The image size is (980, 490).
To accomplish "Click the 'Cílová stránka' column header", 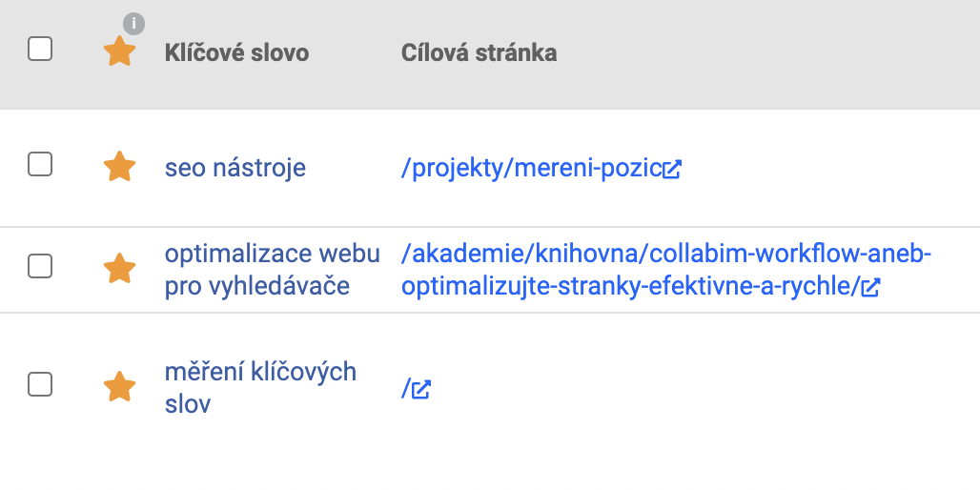I will (x=479, y=53).
